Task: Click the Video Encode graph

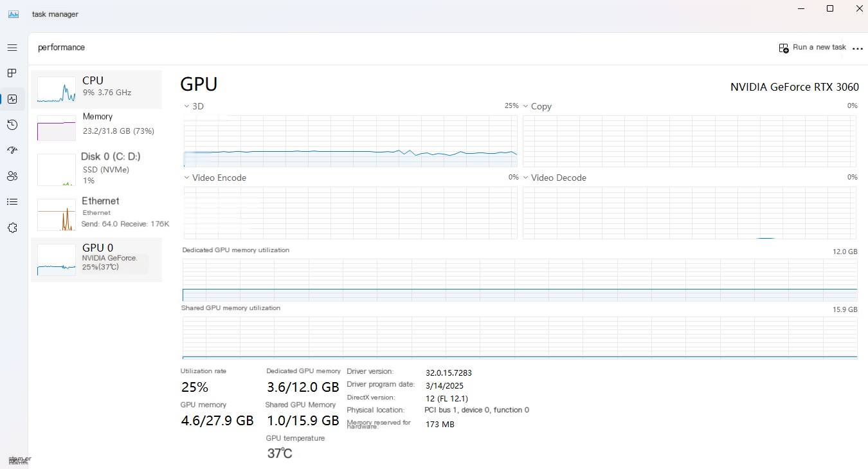Action: tap(350, 213)
